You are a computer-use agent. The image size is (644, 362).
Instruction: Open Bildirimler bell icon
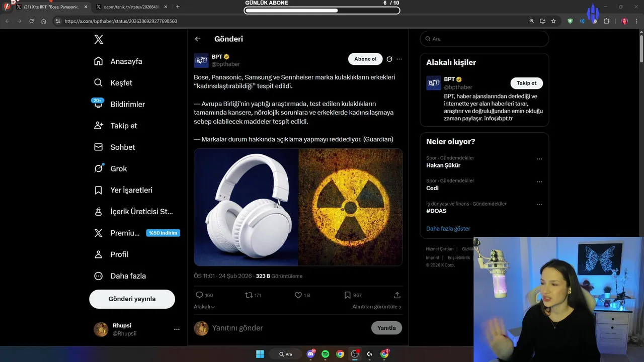(99, 104)
